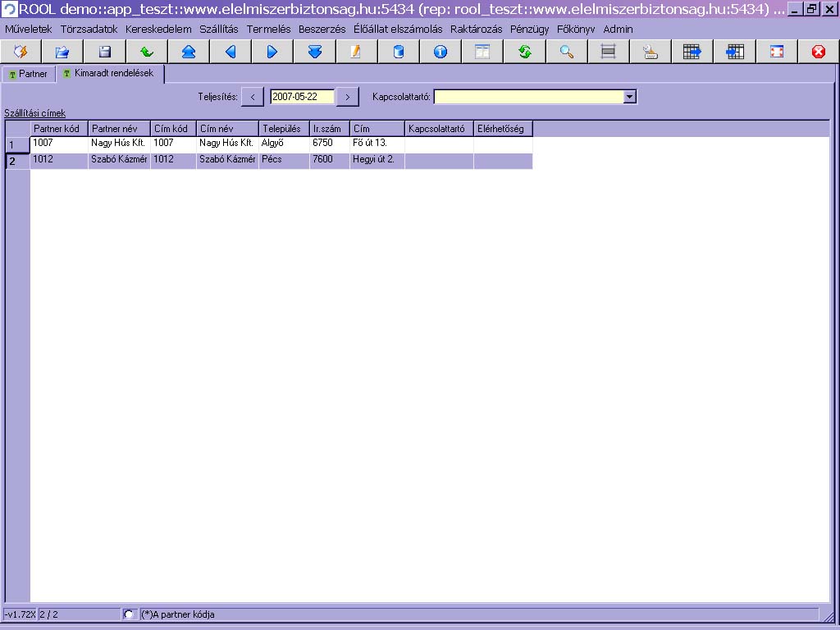
Task: Click the save (floppy disk) toolbar icon
Action: click(104, 52)
